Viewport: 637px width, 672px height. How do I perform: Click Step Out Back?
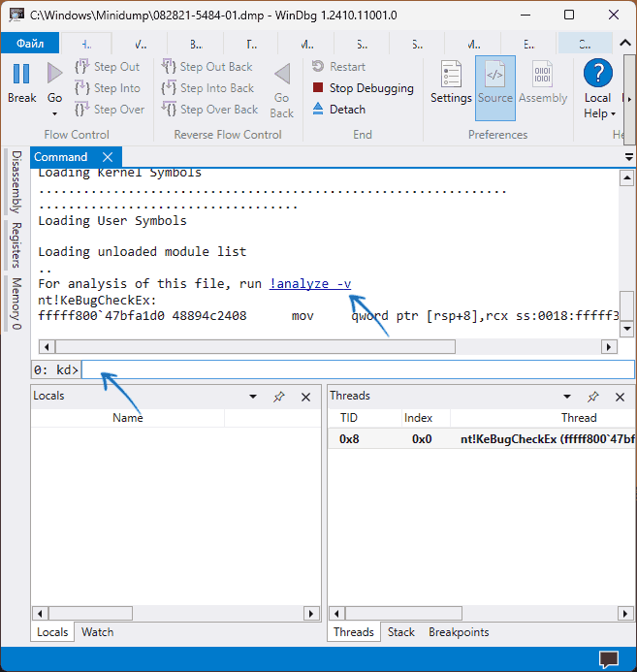tap(207, 67)
